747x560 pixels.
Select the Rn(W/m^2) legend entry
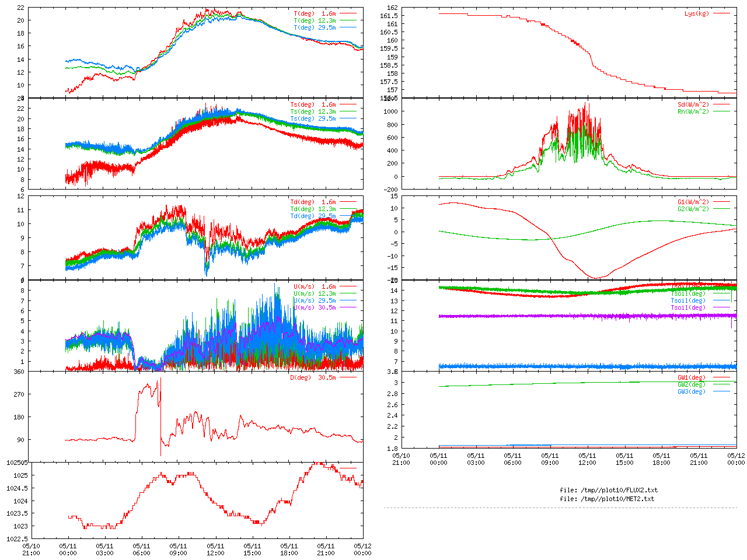tap(693, 112)
